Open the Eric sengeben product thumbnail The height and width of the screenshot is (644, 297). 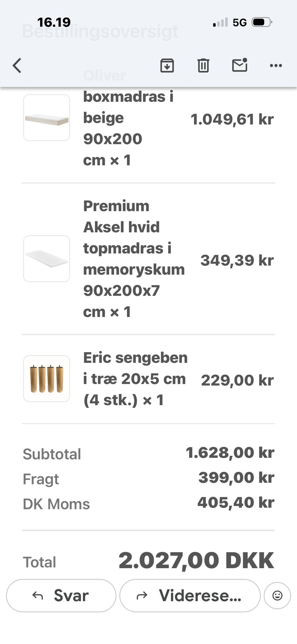[x=47, y=379]
